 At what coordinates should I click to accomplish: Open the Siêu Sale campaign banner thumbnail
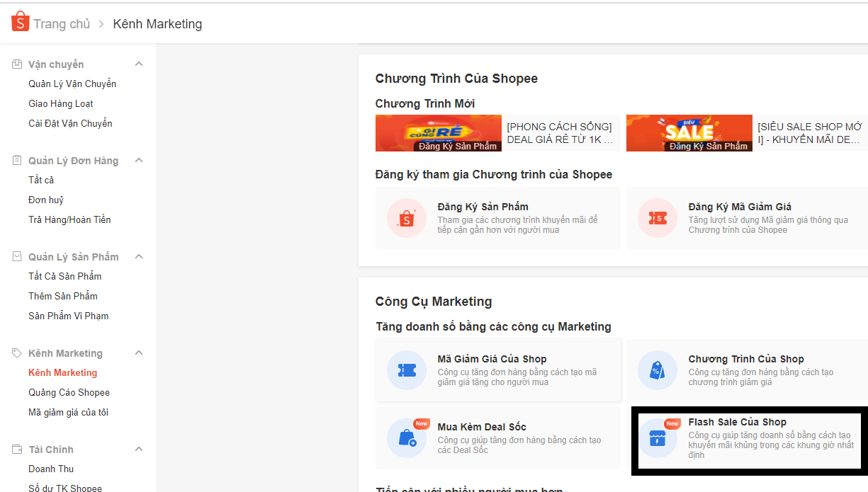689,133
